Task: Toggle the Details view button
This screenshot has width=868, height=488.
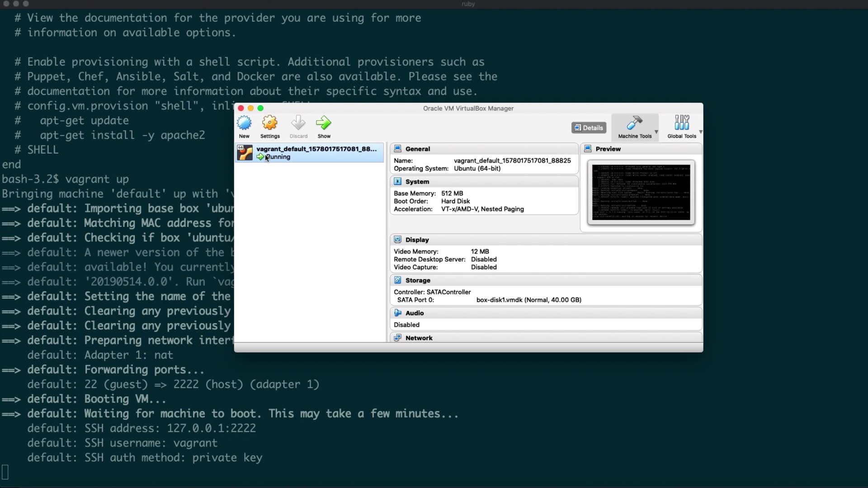Action: pos(589,128)
